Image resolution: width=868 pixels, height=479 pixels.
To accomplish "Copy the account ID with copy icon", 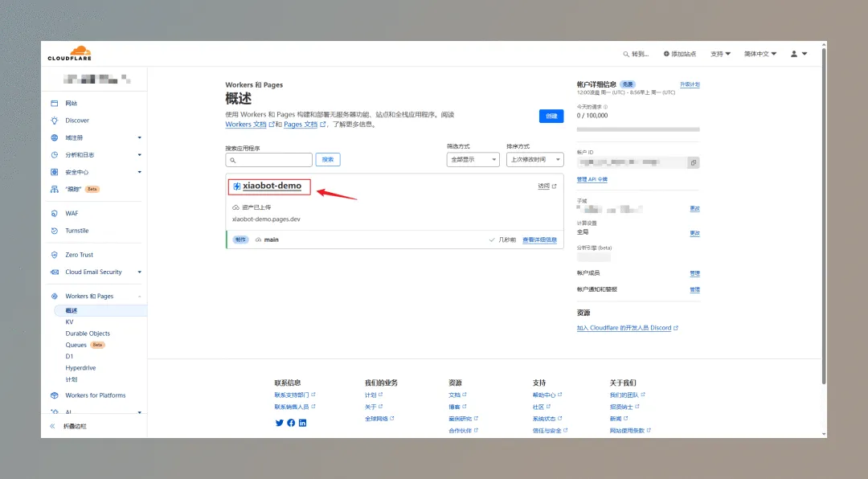I will 693,162.
